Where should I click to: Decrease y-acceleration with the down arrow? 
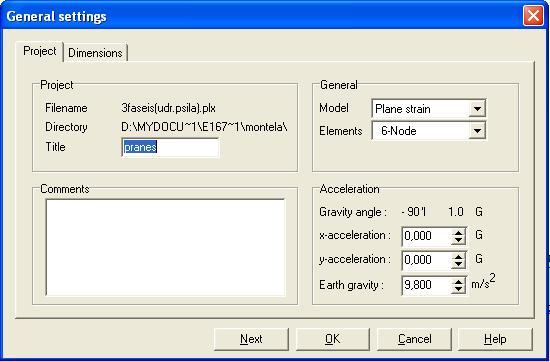pyautogui.click(x=458, y=264)
